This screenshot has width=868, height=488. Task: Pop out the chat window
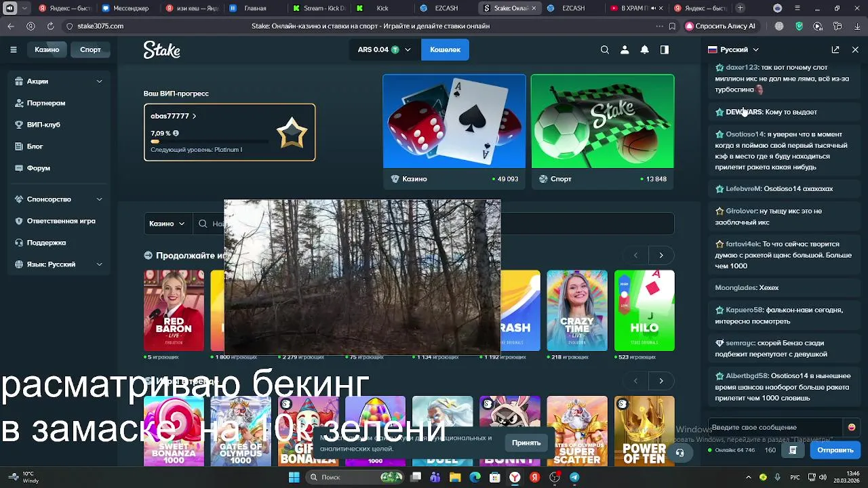click(x=835, y=49)
